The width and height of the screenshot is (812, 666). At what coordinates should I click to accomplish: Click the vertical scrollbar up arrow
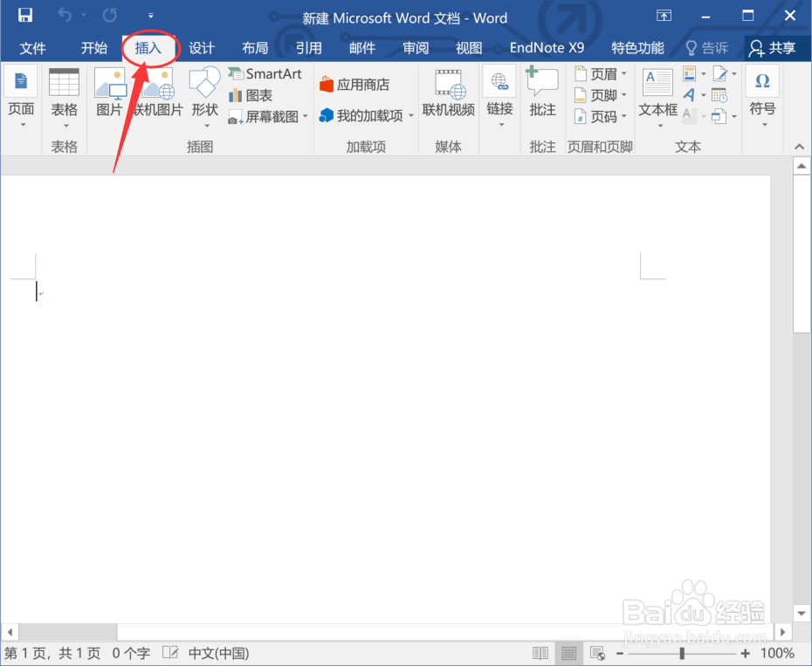click(802, 166)
